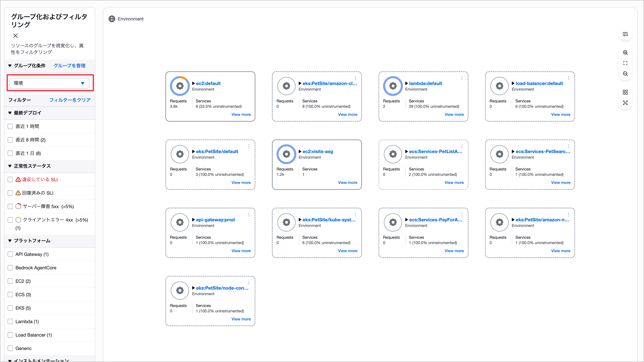Open the three-dot menu on lambda:default card
The height and width of the screenshot is (362, 644).
tap(462, 78)
